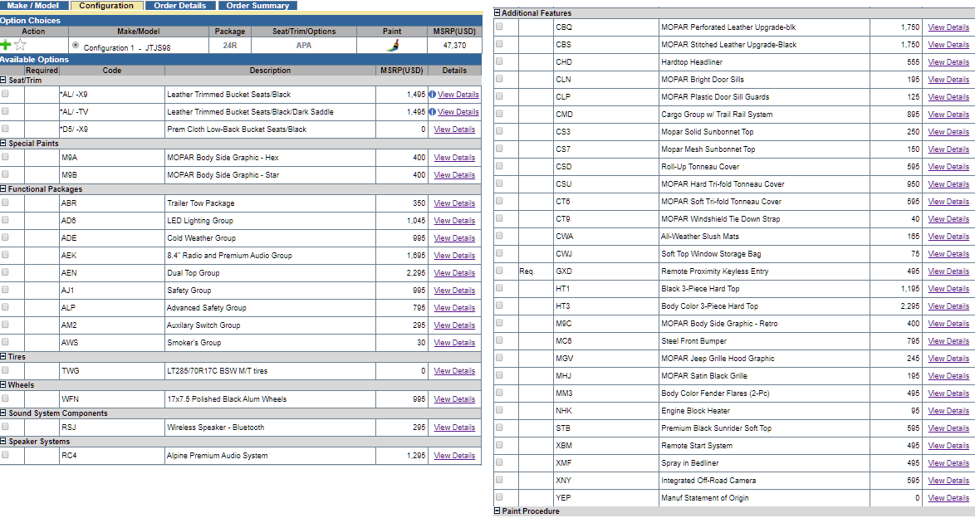Select the Configuration 1 radio button
The image size is (980, 523).
[76, 45]
